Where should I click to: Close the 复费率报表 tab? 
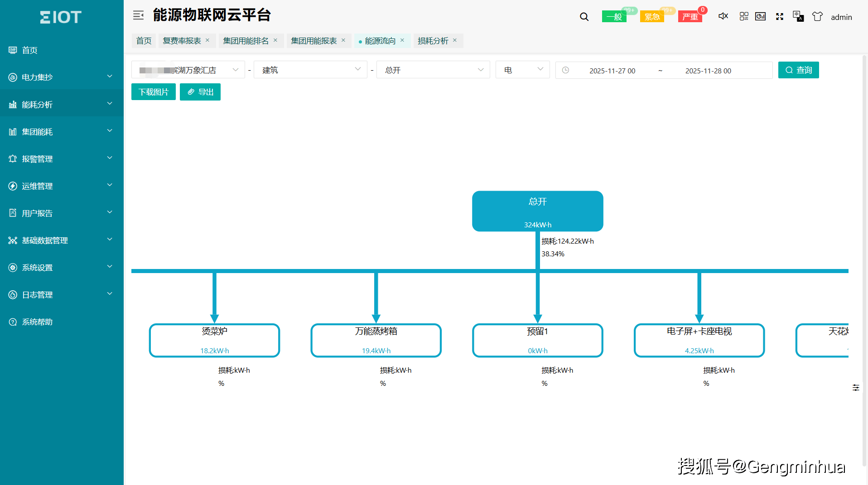pos(207,40)
